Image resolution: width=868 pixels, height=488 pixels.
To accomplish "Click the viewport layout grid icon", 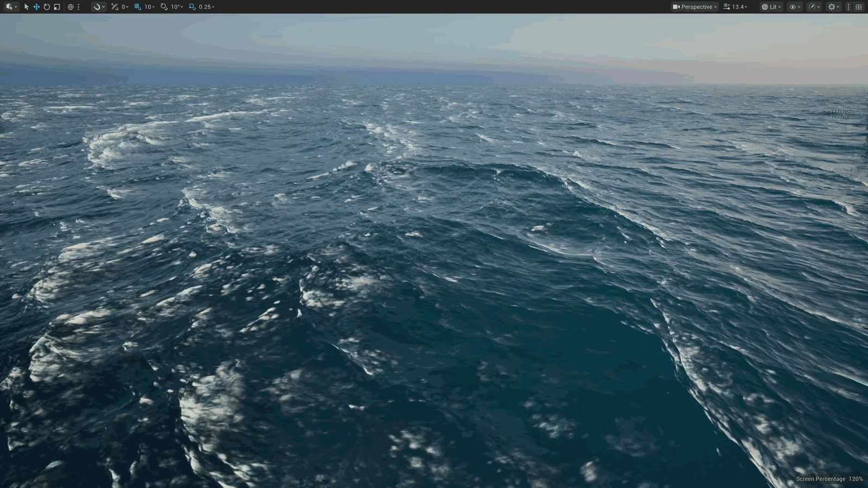I will click(858, 7).
